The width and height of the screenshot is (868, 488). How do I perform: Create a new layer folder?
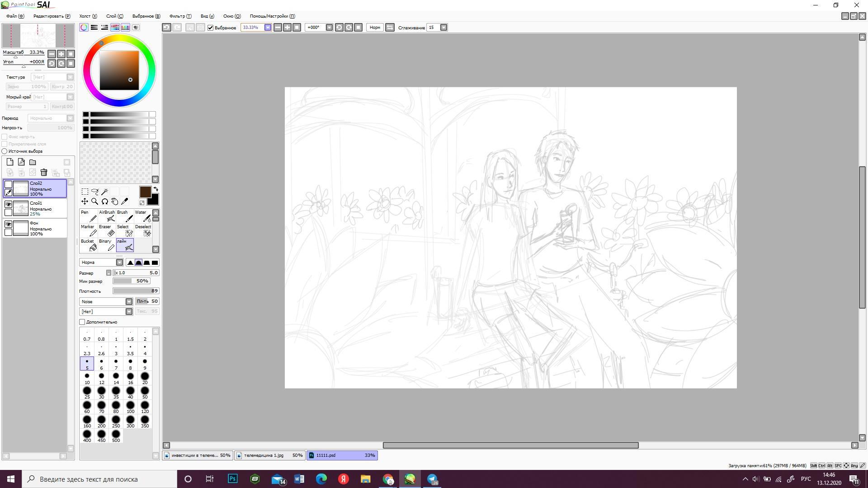pos(33,162)
